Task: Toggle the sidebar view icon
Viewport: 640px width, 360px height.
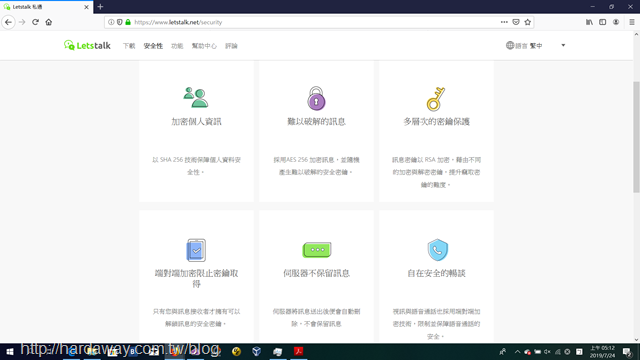Action: pyautogui.click(x=602, y=22)
